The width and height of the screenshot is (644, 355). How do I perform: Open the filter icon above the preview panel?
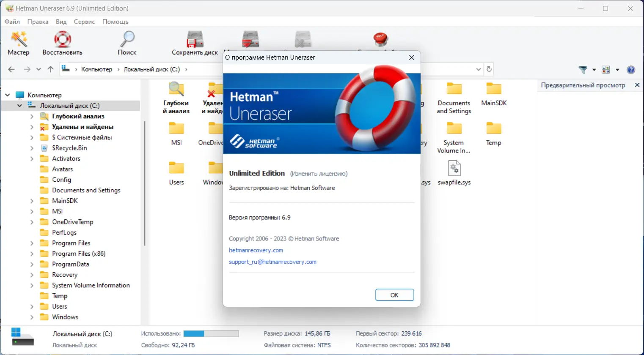(x=583, y=69)
